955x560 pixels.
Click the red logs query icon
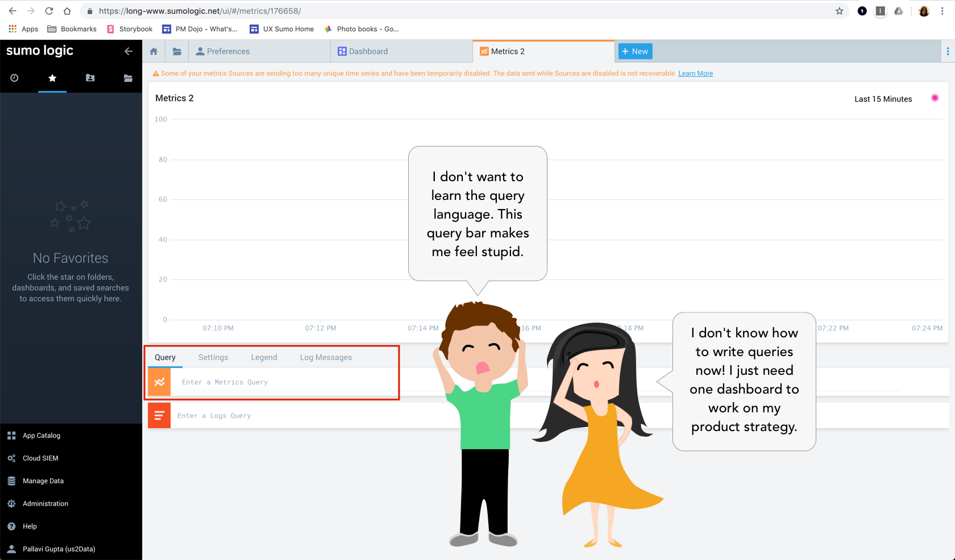pos(159,416)
